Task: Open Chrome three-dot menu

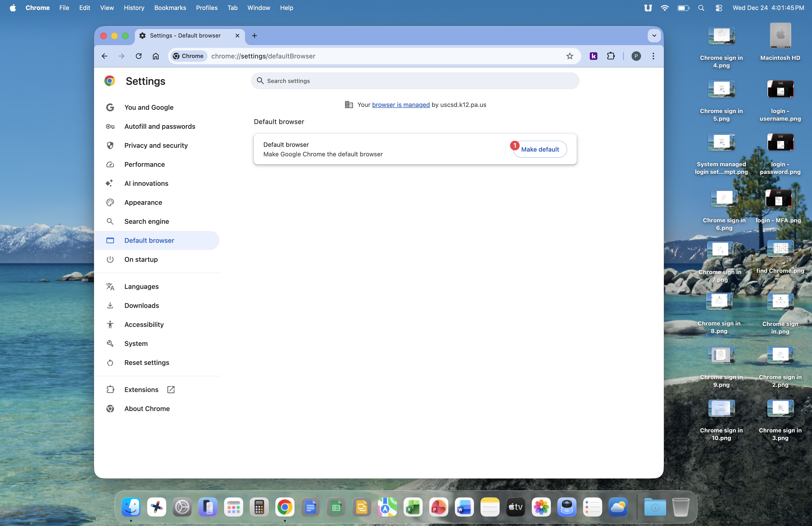Action: pyautogui.click(x=653, y=56)
